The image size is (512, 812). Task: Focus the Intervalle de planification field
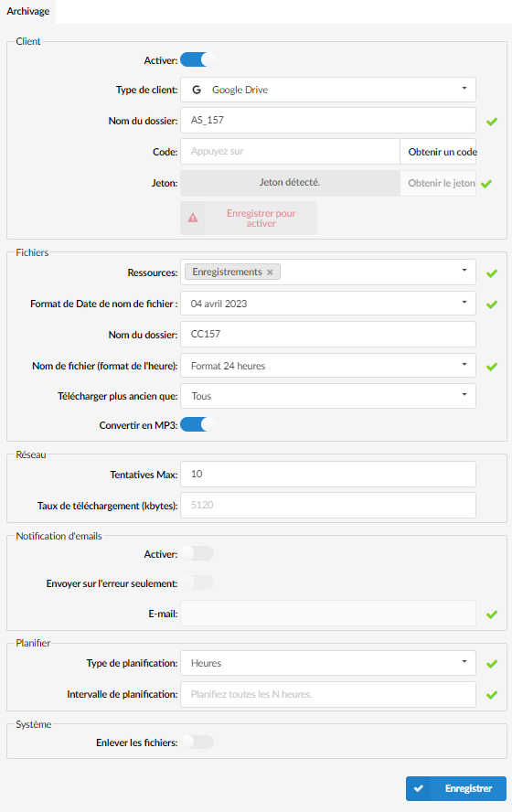point(328,694)
